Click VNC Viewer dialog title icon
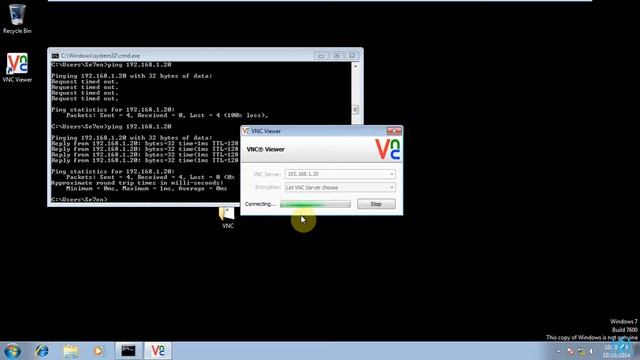Screen dimensions: 640x360 coord(246,131)
